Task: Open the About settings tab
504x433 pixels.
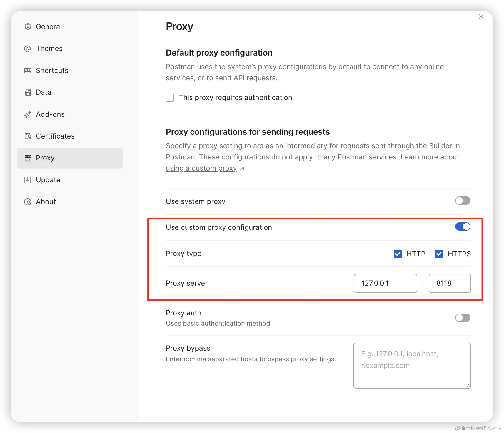Action: pyautogui.click(x=70, y=202)
